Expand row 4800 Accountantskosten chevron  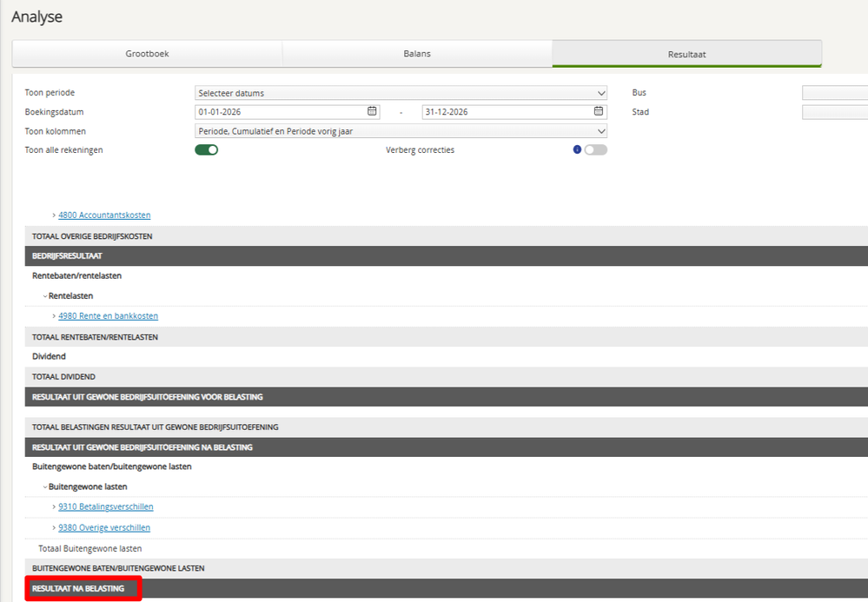54,215
